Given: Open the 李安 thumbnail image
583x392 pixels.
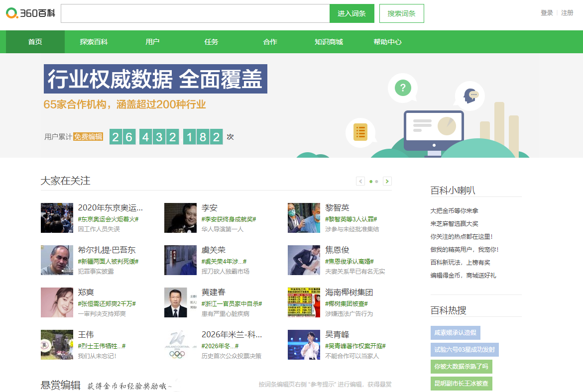Looking at the screenshot, I should click(x=180, y=218).
